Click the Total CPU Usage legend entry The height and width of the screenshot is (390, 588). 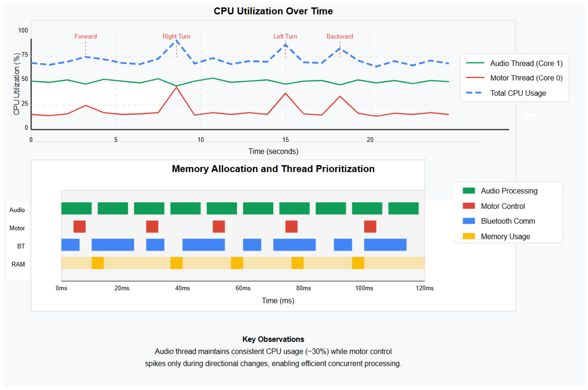click(x=506, y=93)
